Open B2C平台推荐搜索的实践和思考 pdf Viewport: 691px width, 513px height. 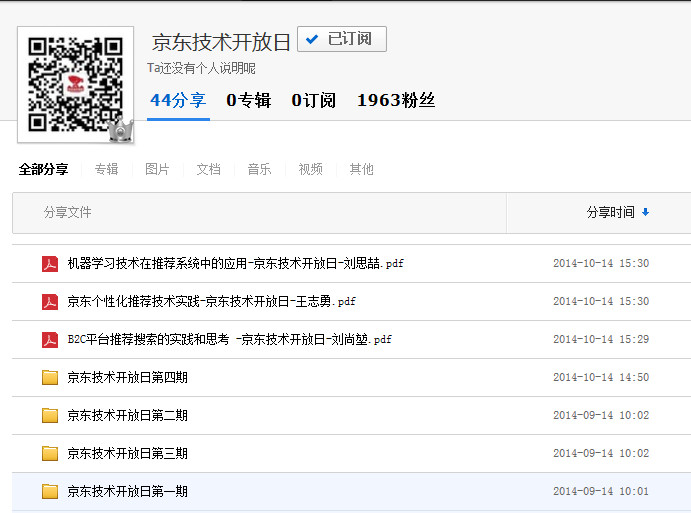tap(230, 339)
